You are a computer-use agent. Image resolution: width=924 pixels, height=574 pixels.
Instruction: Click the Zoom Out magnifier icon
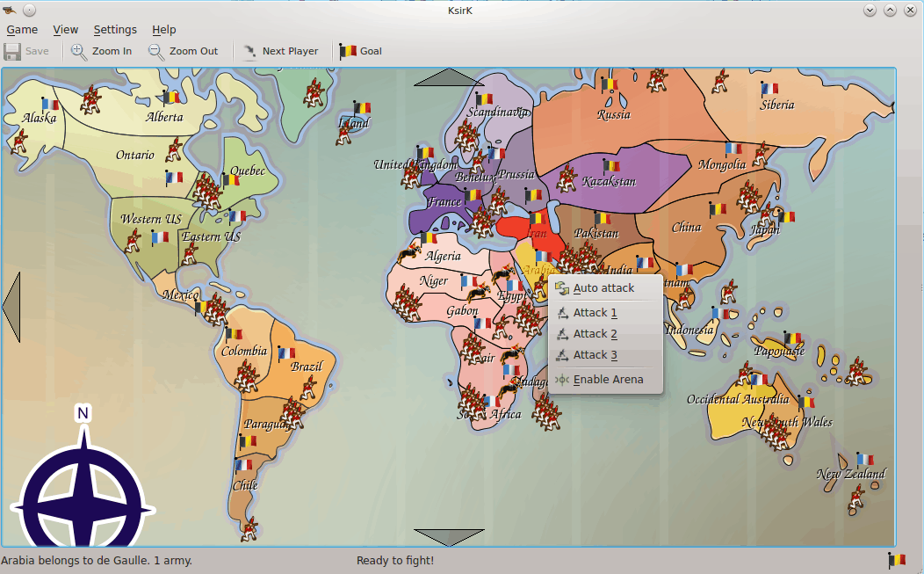[156, 51]
